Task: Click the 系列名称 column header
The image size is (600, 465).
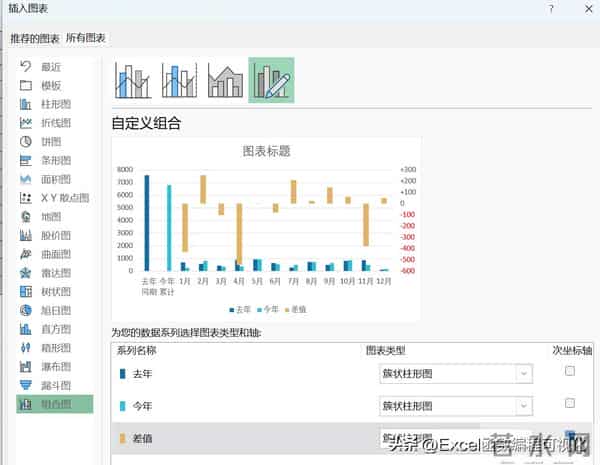Action: [137, 350]
